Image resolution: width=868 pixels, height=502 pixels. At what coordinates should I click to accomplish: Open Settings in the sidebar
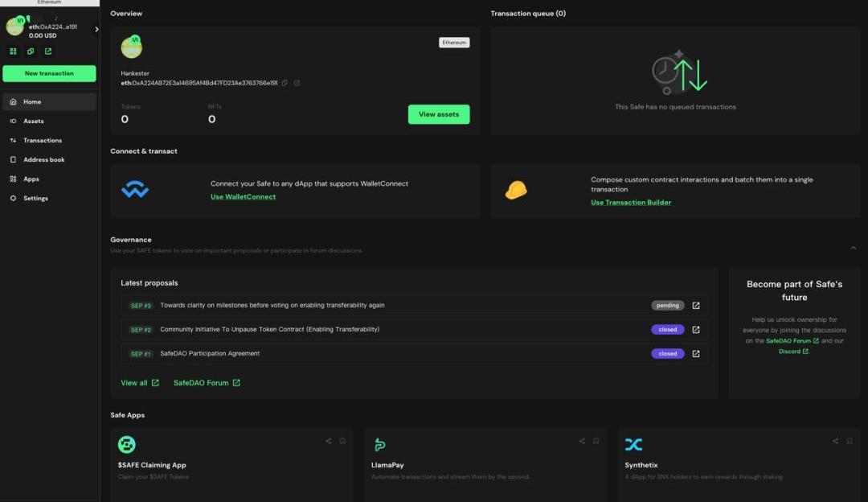[49, 199]
